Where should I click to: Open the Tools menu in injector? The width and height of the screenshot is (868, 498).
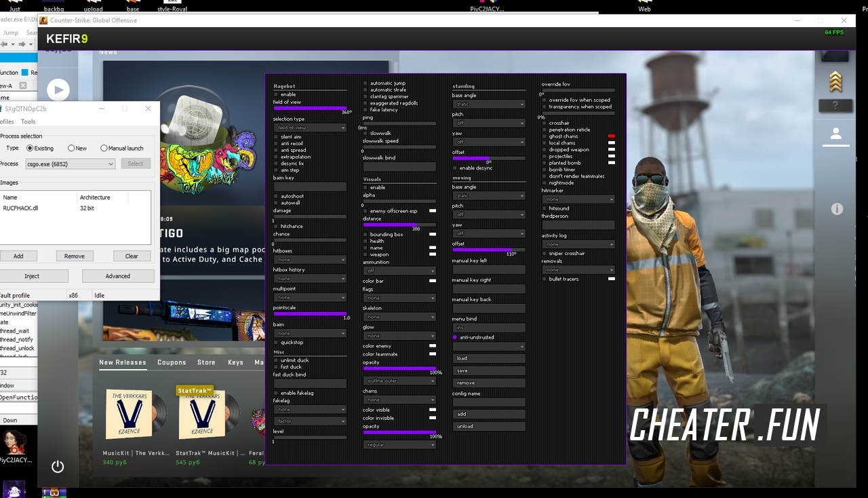(28, 121)
